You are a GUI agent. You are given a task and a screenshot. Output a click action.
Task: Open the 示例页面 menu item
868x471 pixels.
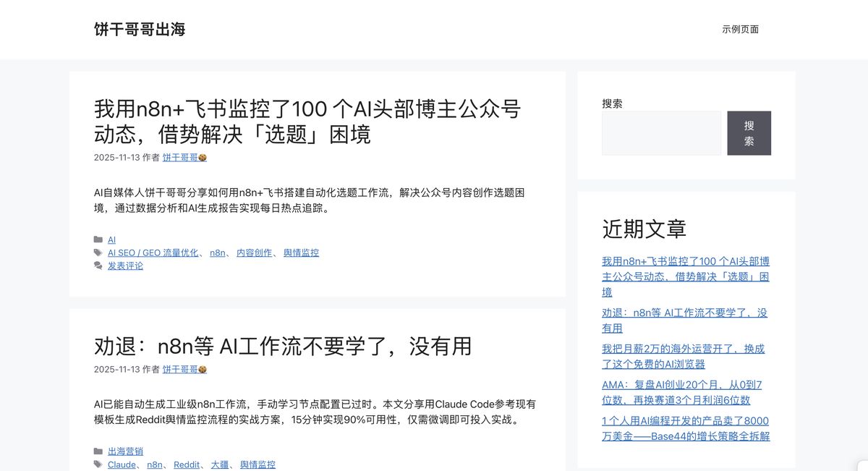tap(741, 29)
